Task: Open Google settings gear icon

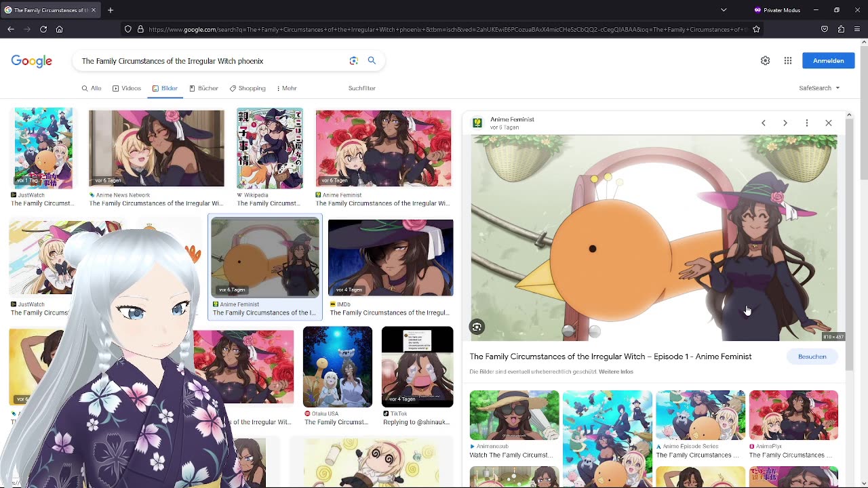Action: point(765,61)
